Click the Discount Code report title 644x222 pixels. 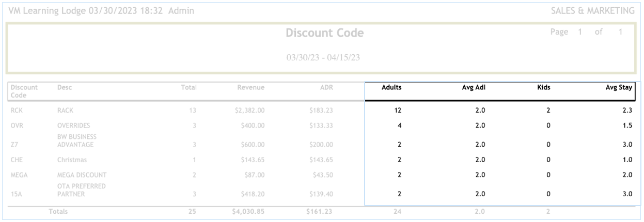coord(324,34)
